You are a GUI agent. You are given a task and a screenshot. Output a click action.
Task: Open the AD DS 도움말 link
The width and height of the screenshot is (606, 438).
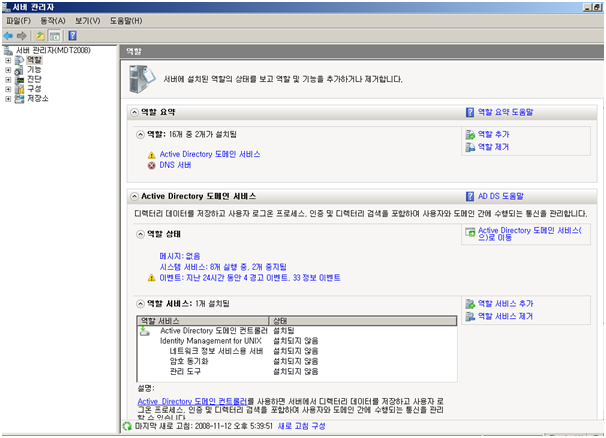click(501, 196)
